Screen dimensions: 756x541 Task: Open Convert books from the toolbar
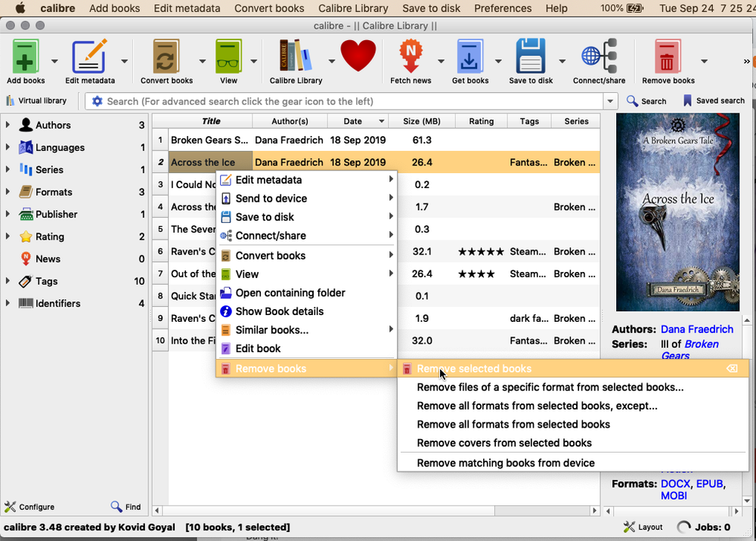click(x=166, y=57)
